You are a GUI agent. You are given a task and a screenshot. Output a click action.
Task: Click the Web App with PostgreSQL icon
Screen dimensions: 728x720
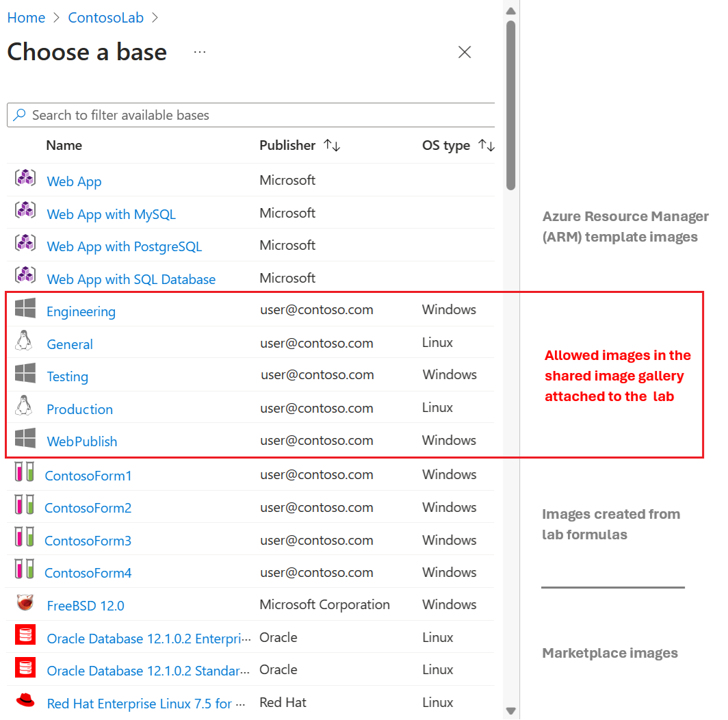(25, 242)
